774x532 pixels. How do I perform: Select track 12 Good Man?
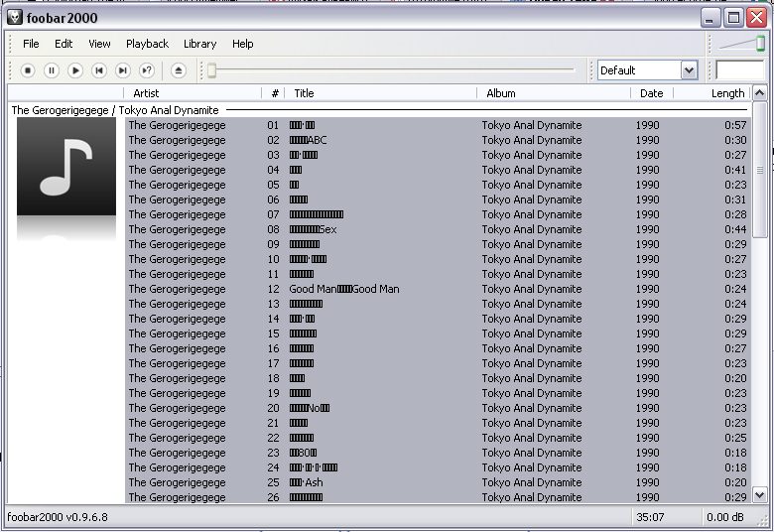coord(343,289)
